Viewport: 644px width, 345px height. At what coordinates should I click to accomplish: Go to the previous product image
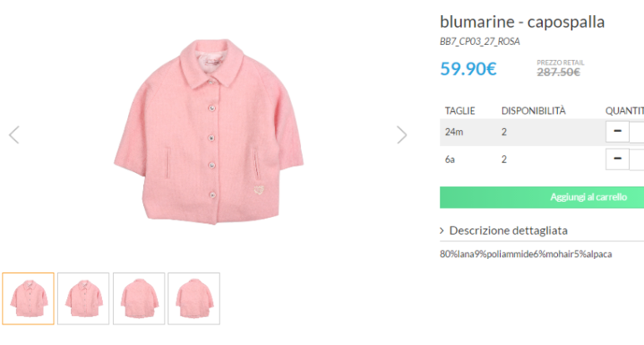point(14,134)
